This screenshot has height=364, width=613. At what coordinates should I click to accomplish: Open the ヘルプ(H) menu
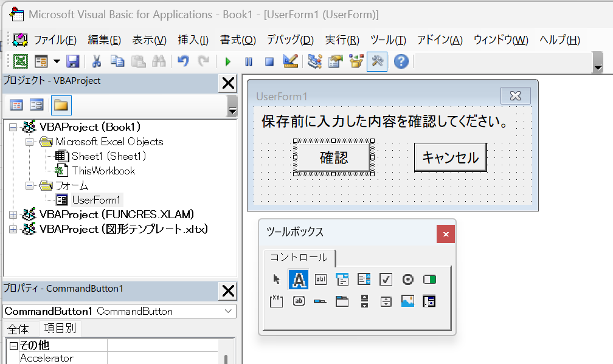click(560, 40)
